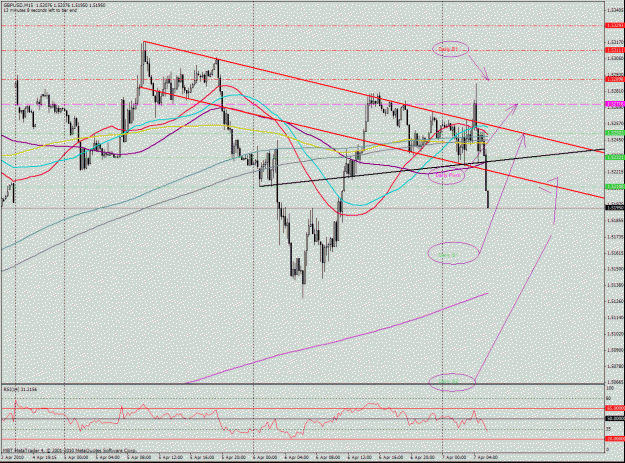Click the 1.51735 price scale label
625x463 pixels.
point(616,237)
